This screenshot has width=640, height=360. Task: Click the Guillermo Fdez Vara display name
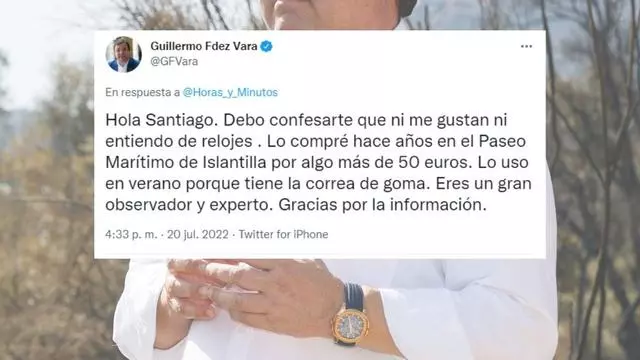click(x=204, y=46)
